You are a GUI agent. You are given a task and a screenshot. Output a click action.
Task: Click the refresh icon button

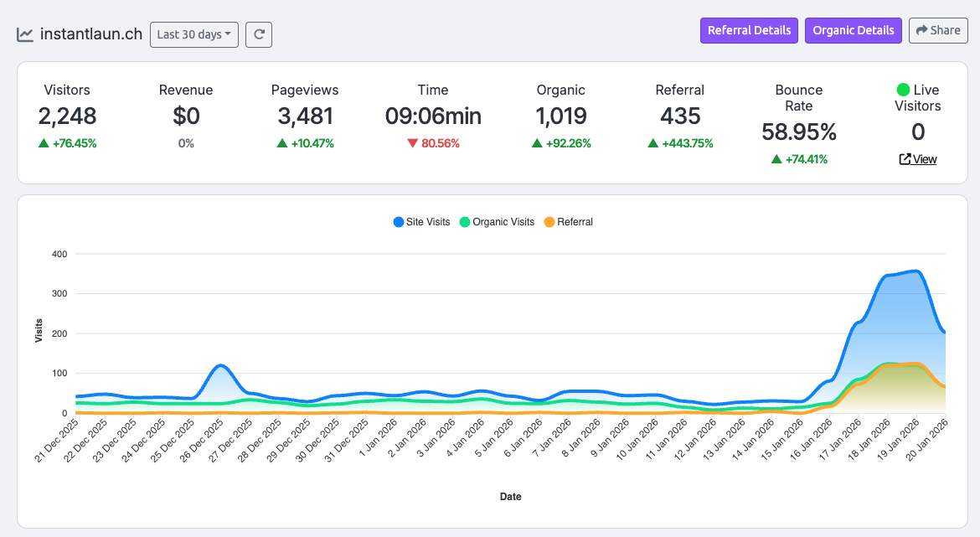(x=259, y=34)
